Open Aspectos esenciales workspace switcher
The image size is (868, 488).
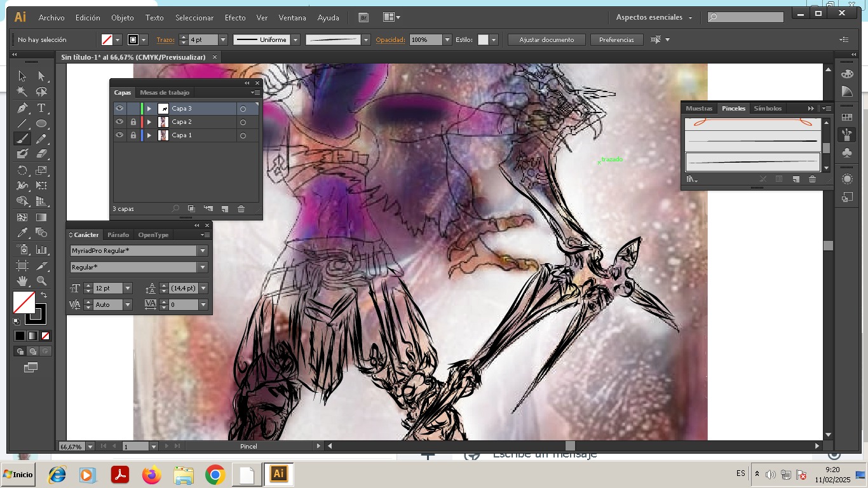tap(654, 17)
